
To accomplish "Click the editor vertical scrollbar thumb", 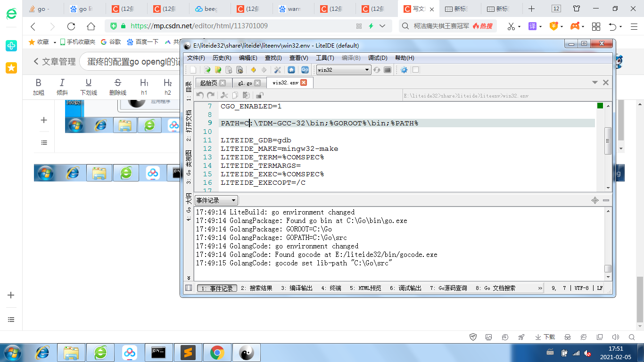I will [608, 140].
